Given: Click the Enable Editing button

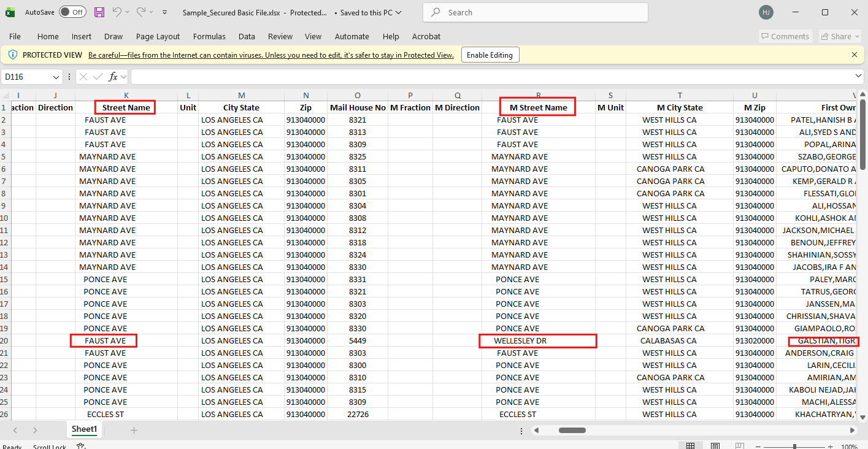Looking at the screenshot, I should 490,55.
